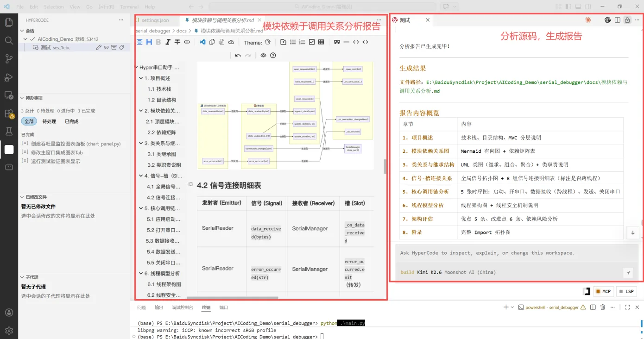Open the Testing flask view
The height and width of the screenshot is (339, 644).
pyautogui.click(x=9, y=132)
